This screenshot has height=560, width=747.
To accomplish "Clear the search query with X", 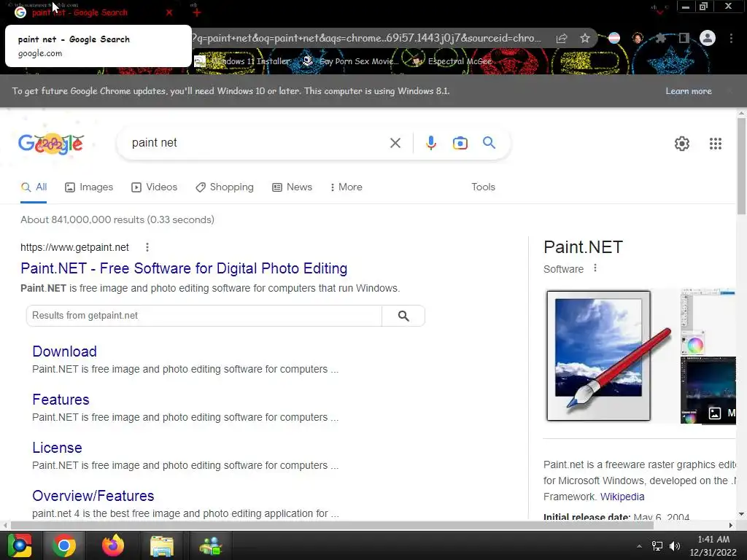I will coord(395,143).
